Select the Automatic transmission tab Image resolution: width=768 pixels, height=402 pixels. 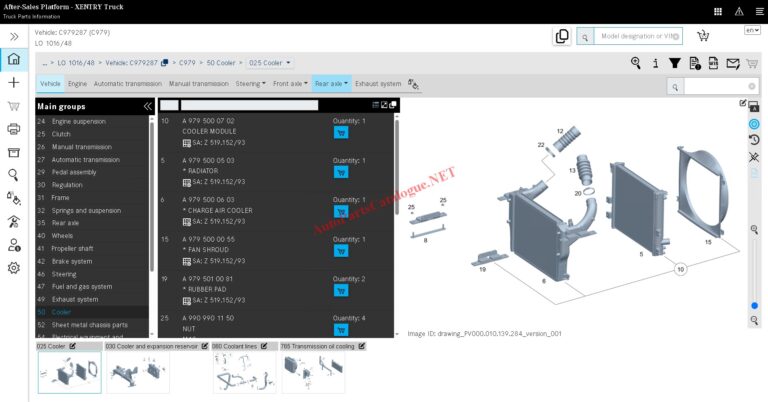(128, 84)
